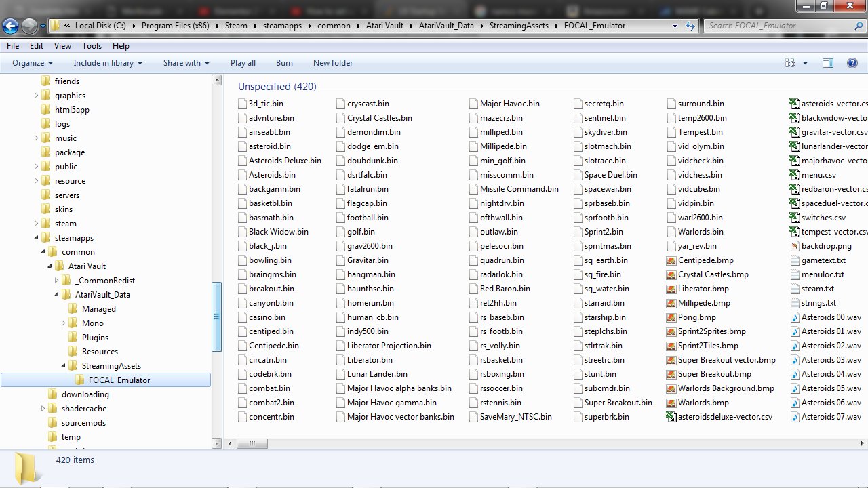Select the switches.csv spreadsheet icon
Image resolution: width=868 pixels, height=488 pixels.
coord(795,218)
